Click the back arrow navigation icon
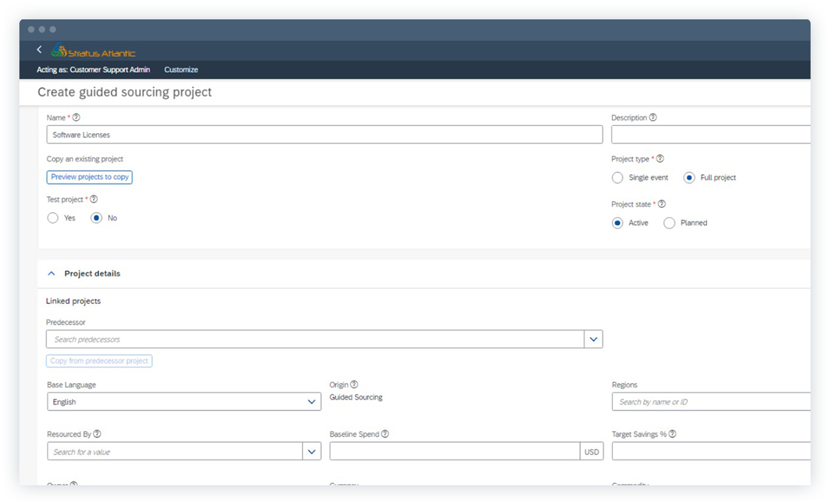The image size is (830, 504). pos(39,49)
